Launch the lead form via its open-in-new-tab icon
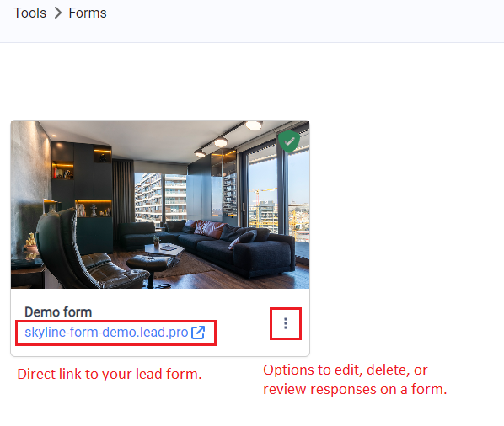The image size is (504, 426). coord(198,333)
